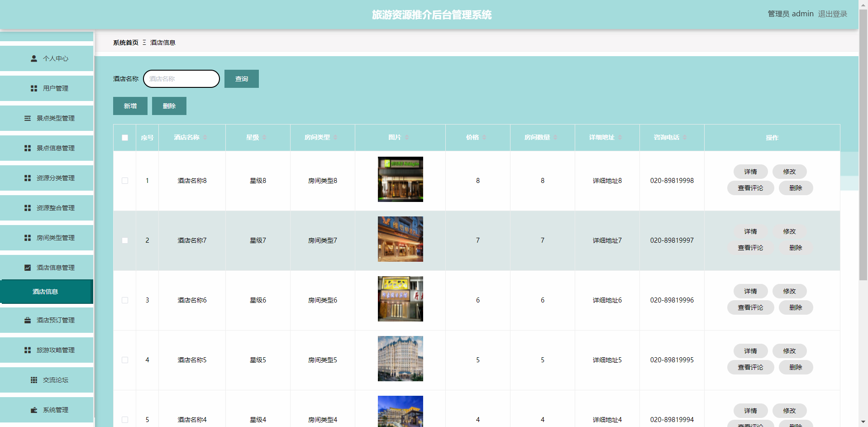Viewport: 868px width, 427px height.
Task: Sort table by 咨询电话 column arrows
Action: click(685, 137)
